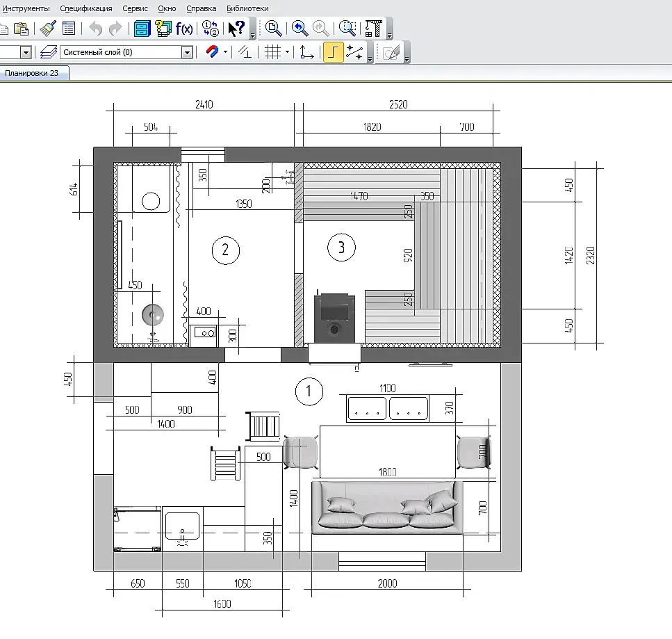The width and height of the screenshot is (672, 639).
Task: Open the Инструменты menu
Action: coord(26,8)
